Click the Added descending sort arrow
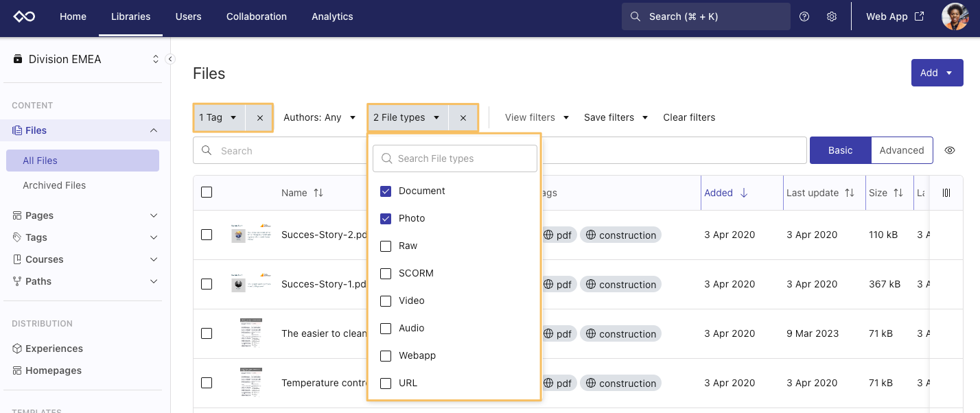The image size is (980, 413). (x=744, y=193)
